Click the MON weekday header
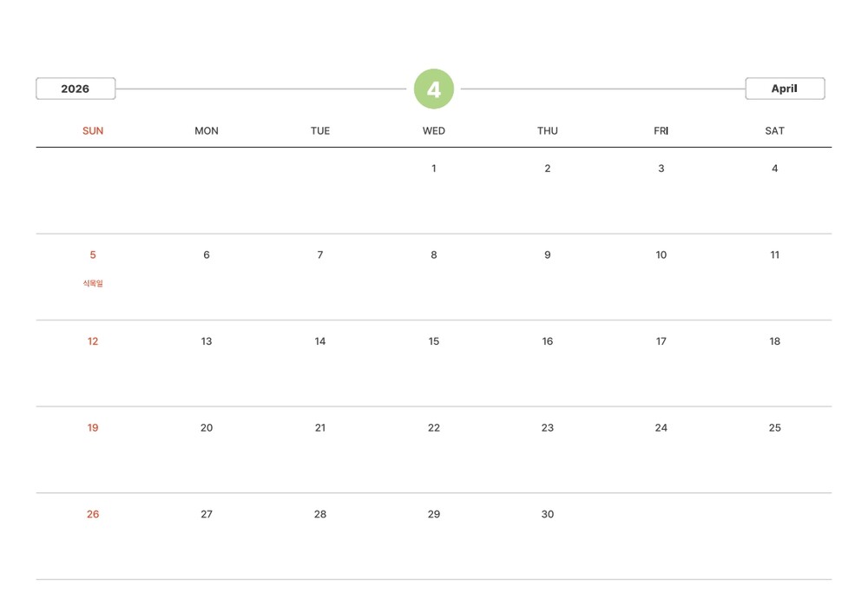 pos(207,131)
